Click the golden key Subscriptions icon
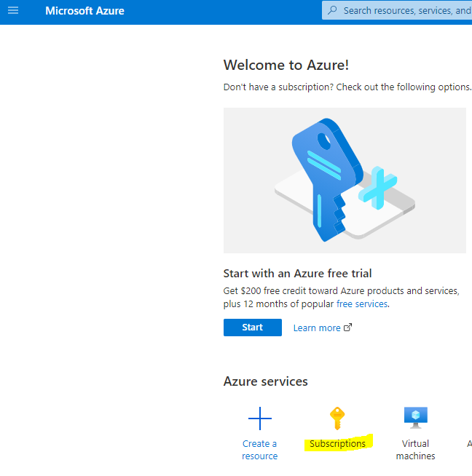The height and width of the screenshot is (476, 472). 337,418
